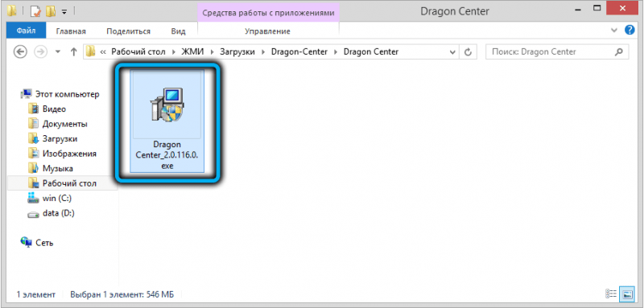The image size is (644, 308).
Task: Click the 1 элемент status bar text
Action: point(35,294)
